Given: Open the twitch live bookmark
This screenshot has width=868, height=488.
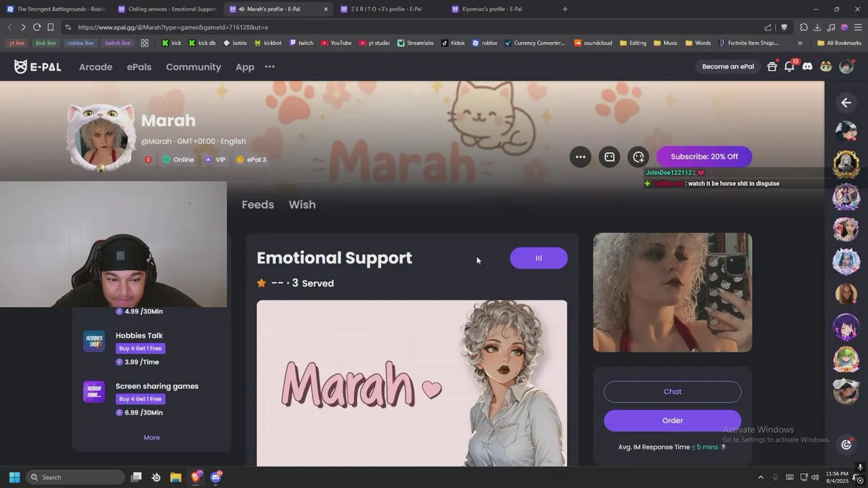Looking at the screenshot, I should (117, 43).
